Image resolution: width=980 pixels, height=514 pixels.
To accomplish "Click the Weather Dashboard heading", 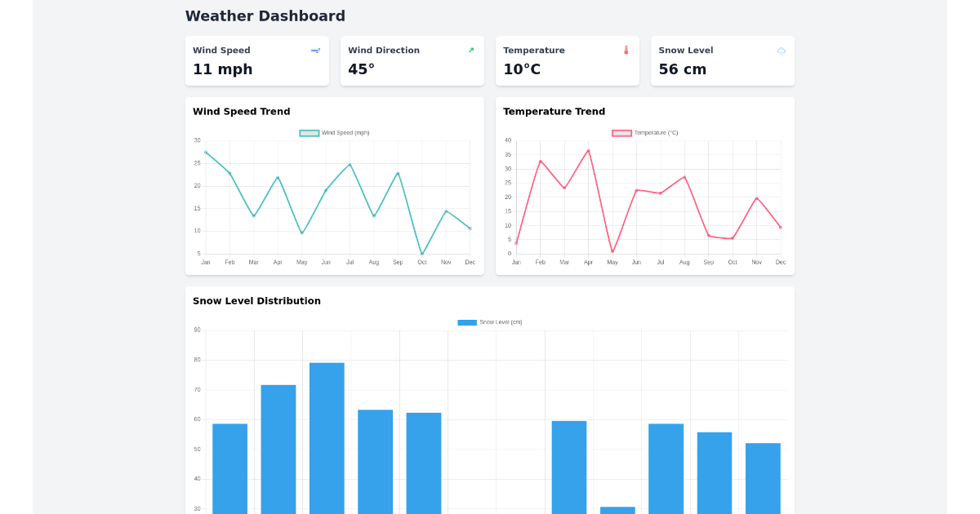I will (x=265, y=16).
